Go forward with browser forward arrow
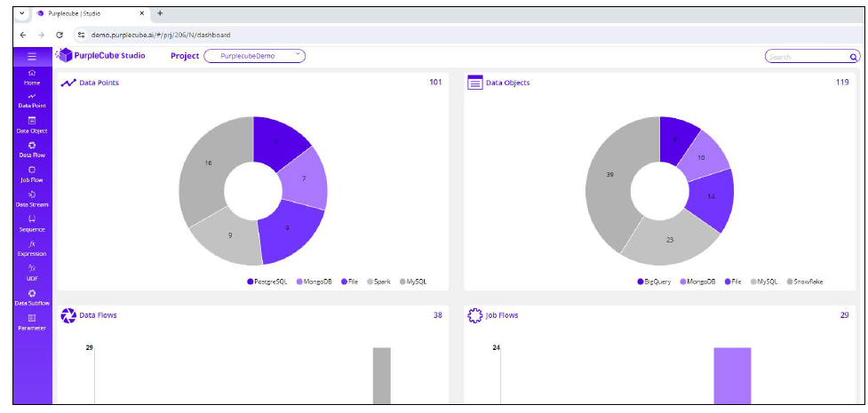The height and width of the screenshot is (413, 868). (x=41, y=35)
